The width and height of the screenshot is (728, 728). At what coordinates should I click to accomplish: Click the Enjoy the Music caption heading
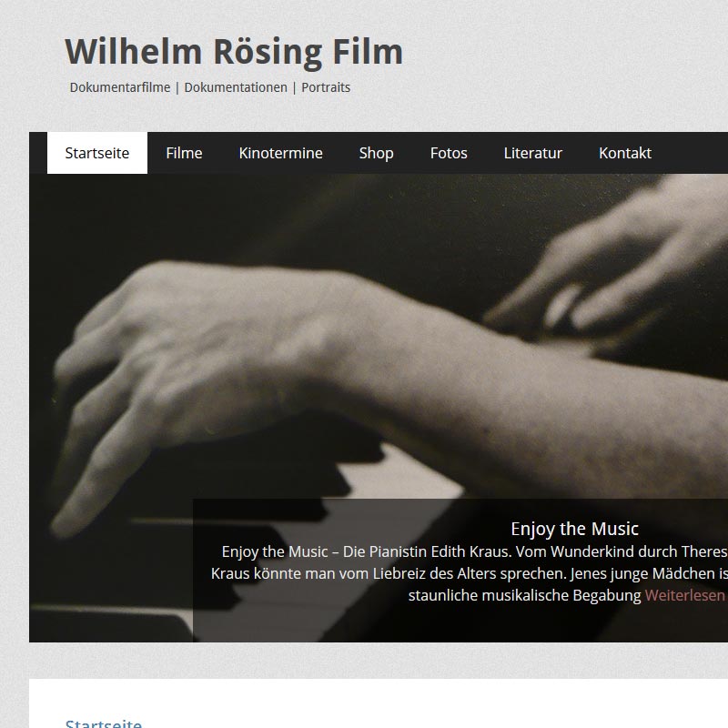click(x=574, y=529)
